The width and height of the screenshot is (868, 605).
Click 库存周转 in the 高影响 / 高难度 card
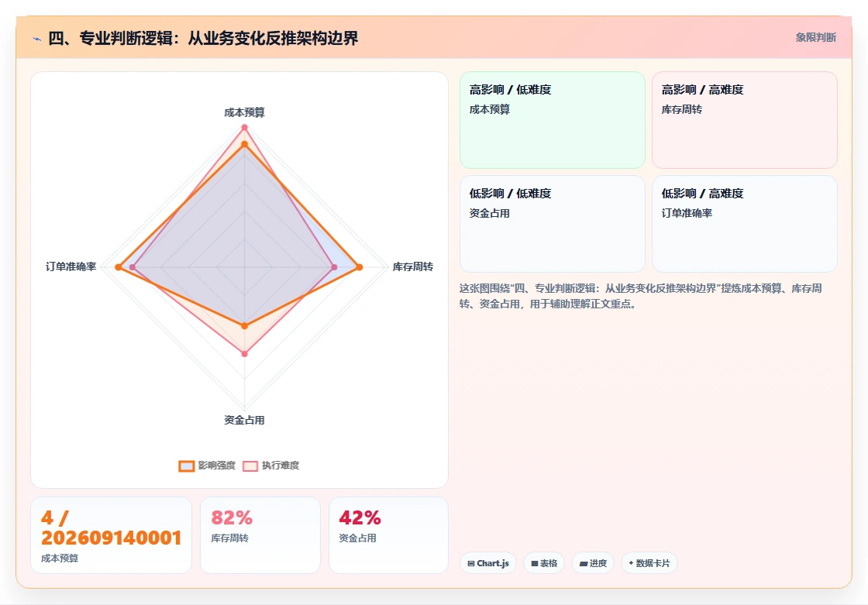click(682, 109)
